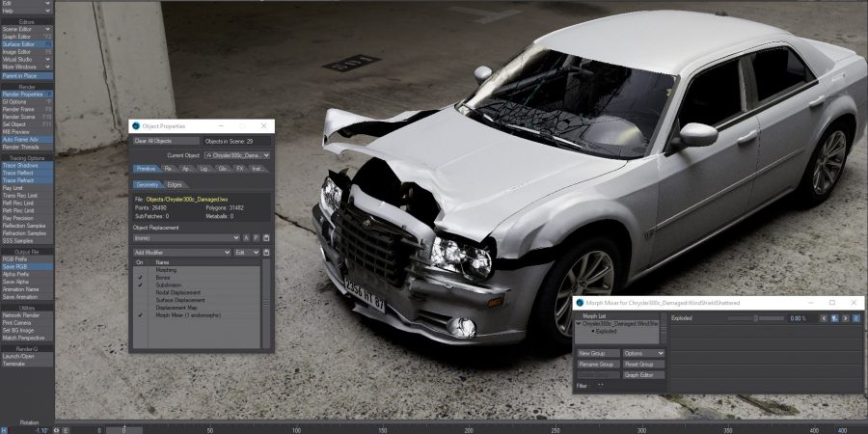Click the P button next to Object Replacement
The height and width of the screenshot is (434, 868).
tap(257, 238)
